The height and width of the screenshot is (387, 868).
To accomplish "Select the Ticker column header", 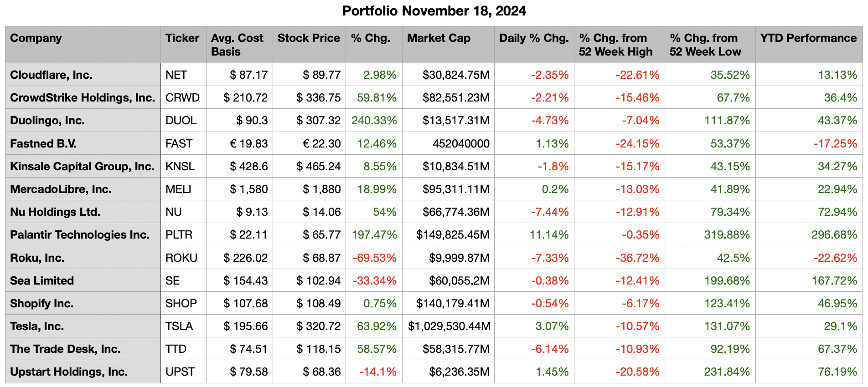I will (182, 38).
